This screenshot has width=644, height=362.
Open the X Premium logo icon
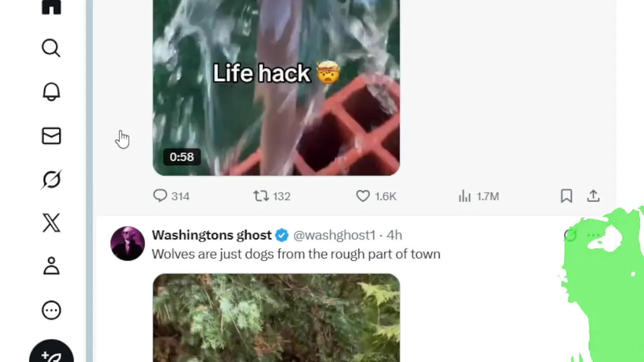pyautogui.click(x=51, y=223)
